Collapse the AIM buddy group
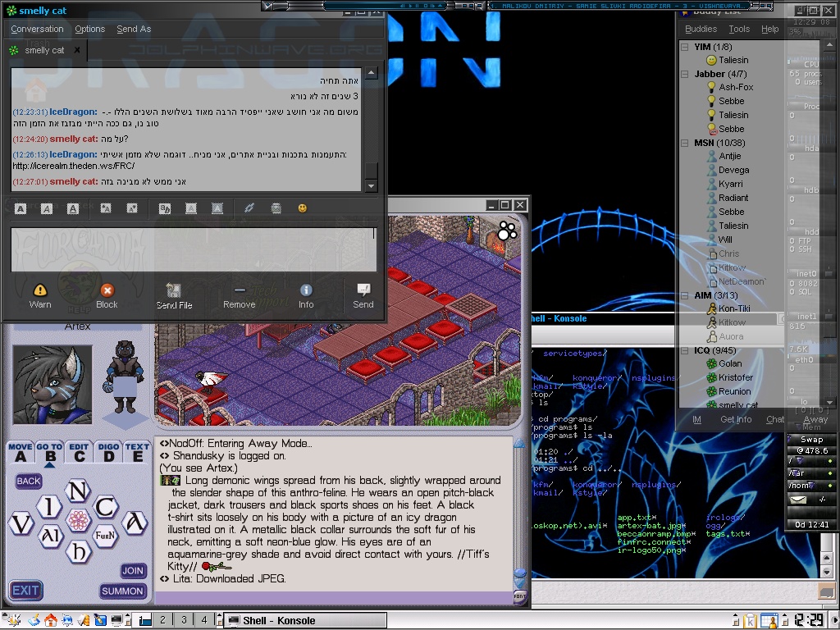This screenshot has height=630, width=840. coord(685,295)
